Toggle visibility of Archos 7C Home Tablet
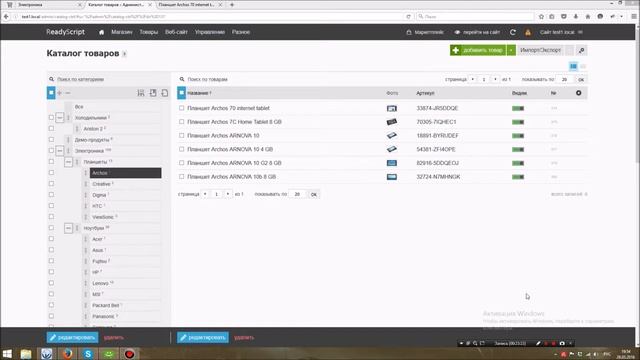The width and height of the screenshot is (640, 360). coord(518,122)
